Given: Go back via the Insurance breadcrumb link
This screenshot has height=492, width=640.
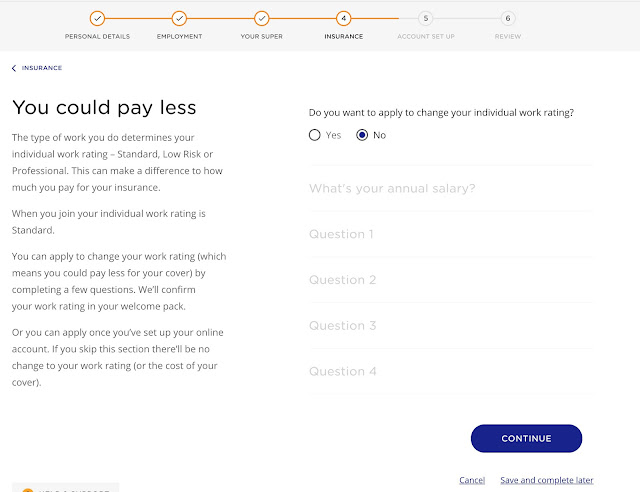Looking at the screenshot, I should [x=42, y=68].
